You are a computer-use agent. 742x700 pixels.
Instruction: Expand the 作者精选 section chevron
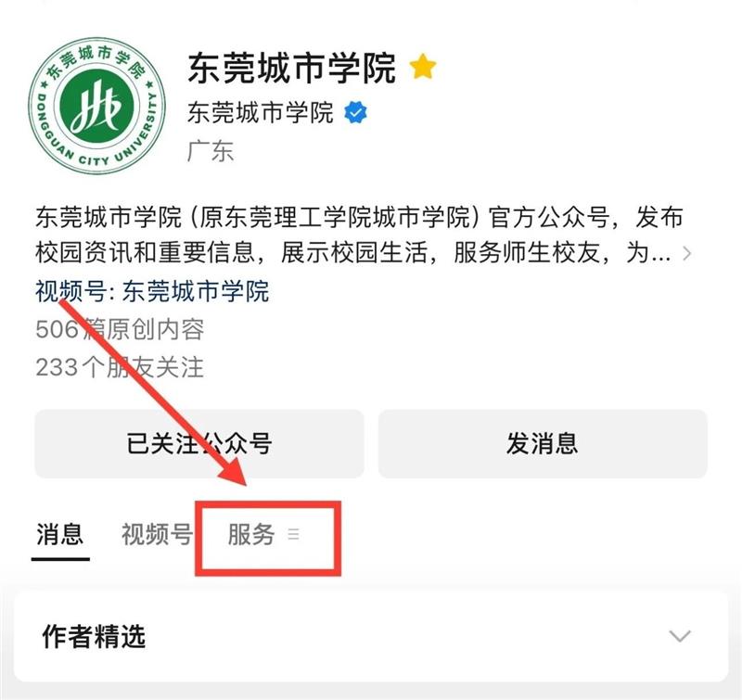[x=680, y=636]
